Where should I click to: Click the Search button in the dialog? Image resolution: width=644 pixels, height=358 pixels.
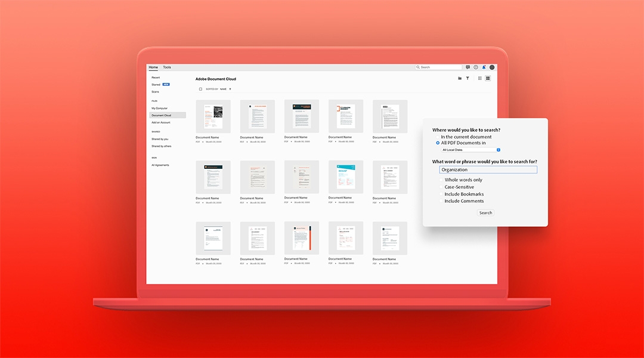[485, 212]
